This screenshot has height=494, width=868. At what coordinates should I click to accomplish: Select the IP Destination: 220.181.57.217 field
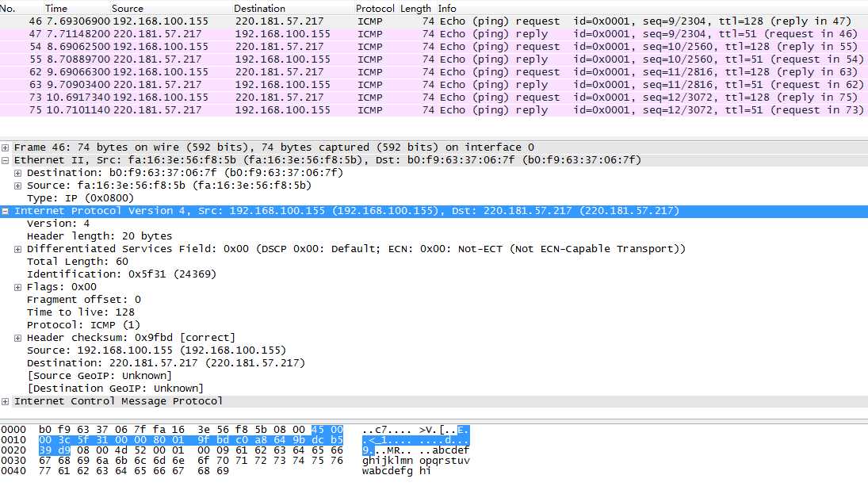[166, 363]
